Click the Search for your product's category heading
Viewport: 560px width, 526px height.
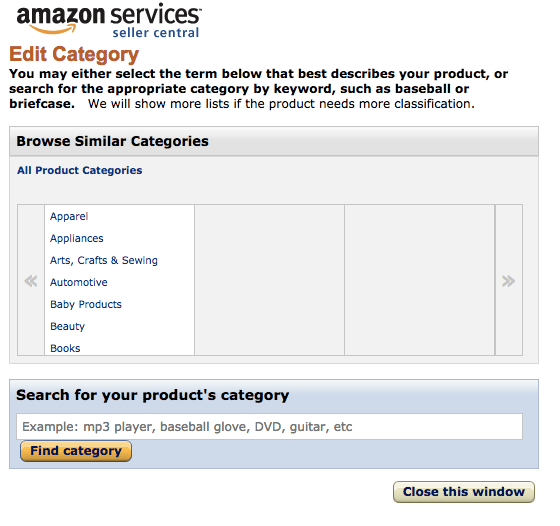[152, 395]
